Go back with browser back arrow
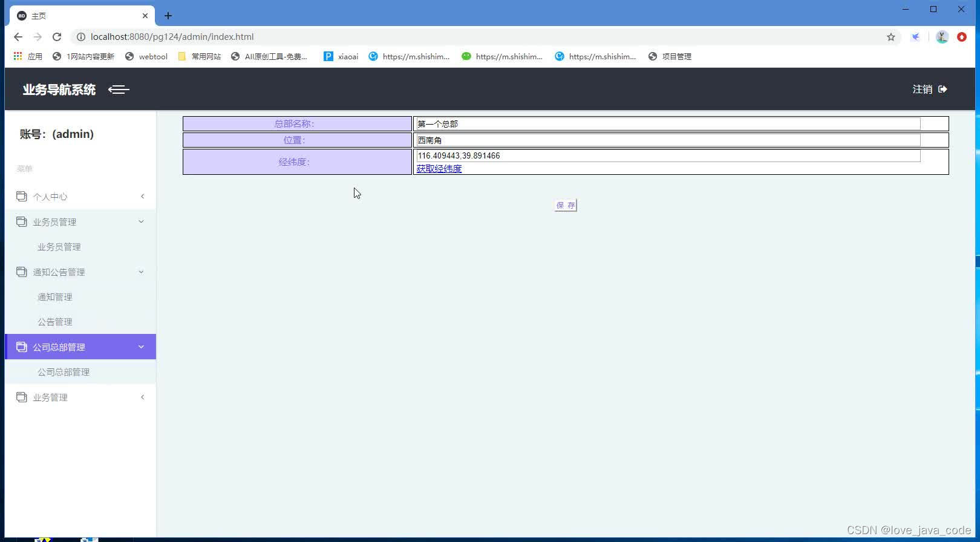 [x=18, y=37]
